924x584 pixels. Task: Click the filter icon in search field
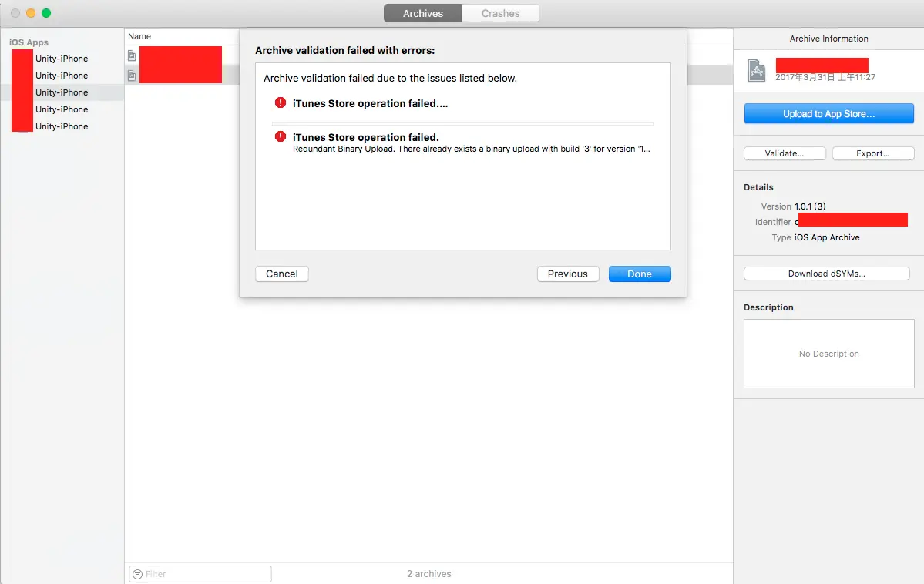(x=137, y=574)
